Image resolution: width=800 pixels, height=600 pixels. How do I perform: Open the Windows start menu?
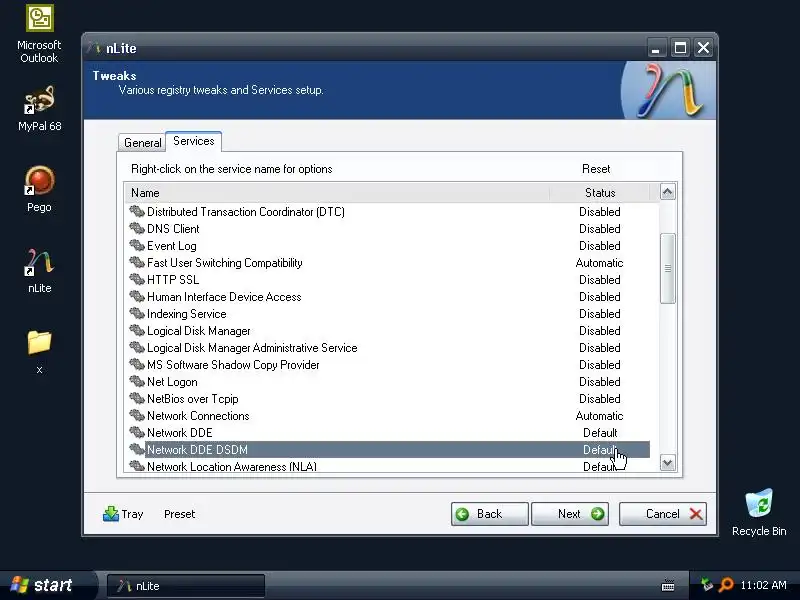pos(46,585)
